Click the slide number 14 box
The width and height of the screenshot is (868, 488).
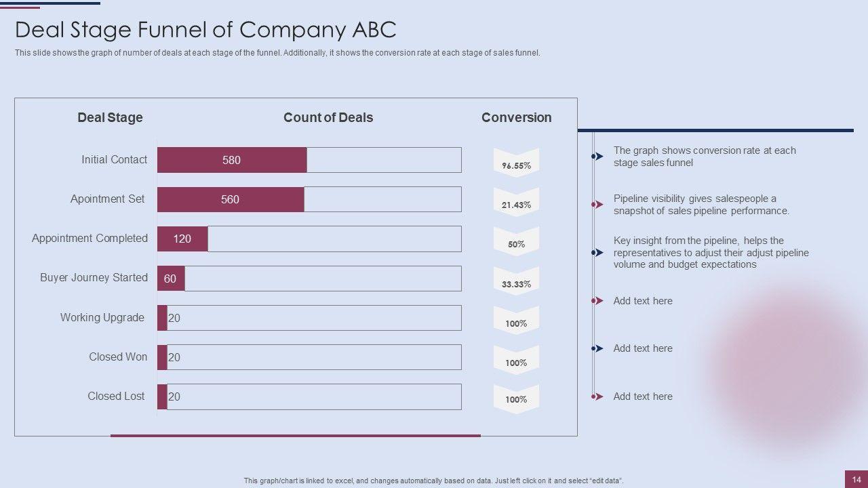856,479
